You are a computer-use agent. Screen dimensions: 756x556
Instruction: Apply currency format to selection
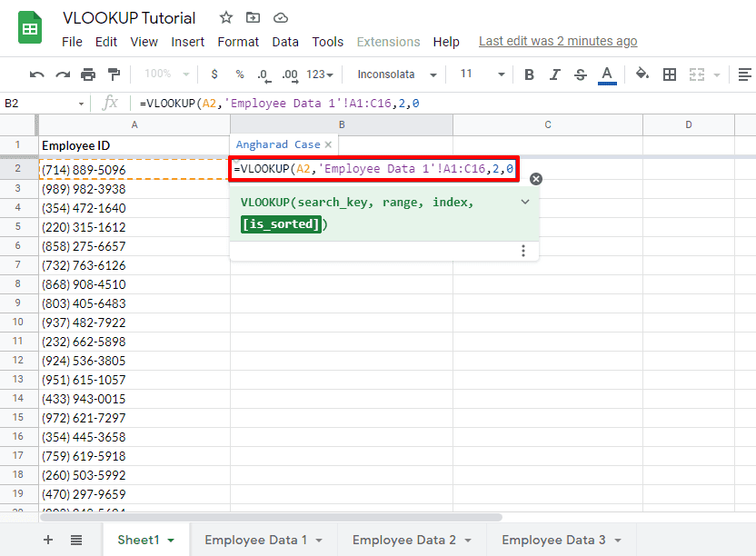coord(213,74)
